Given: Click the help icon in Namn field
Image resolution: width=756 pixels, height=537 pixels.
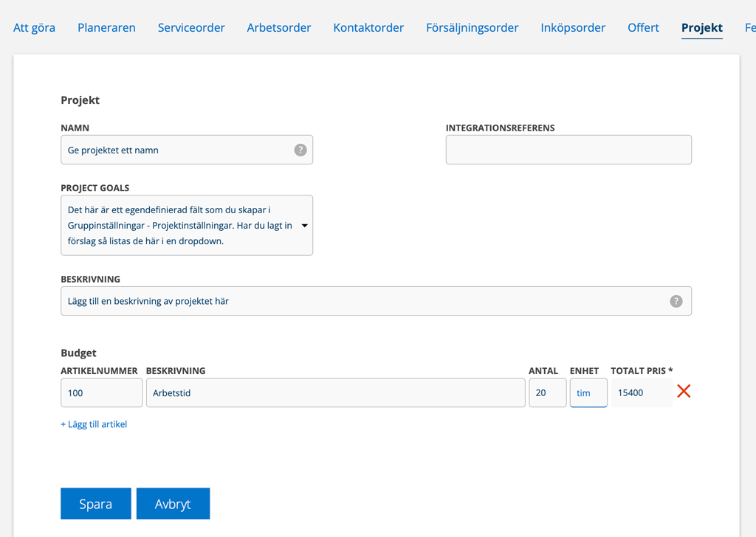Looking at the screenshot, I should pos(300,150).
